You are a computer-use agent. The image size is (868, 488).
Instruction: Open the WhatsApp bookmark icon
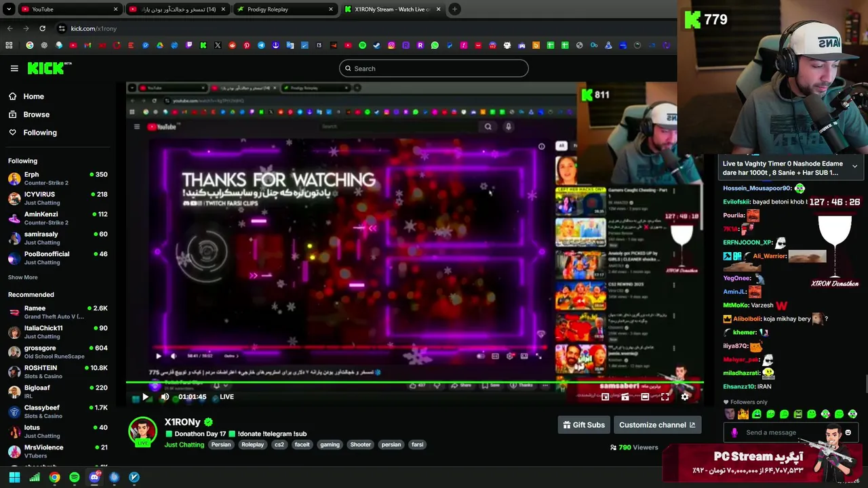[435, 45]
